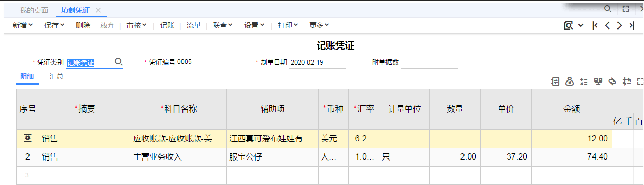644x185 pixels.
Task: Click the 科目名称 column header
Action: 179,109
